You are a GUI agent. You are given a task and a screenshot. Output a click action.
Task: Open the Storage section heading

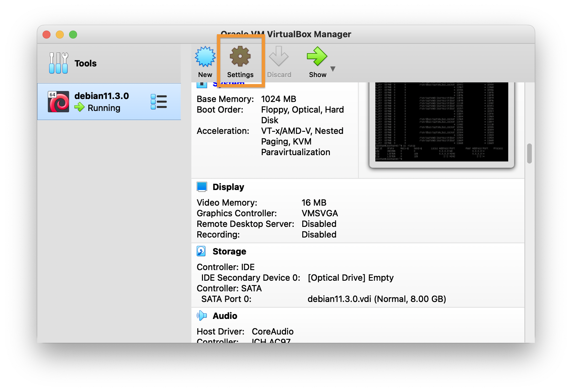[229, 251]
